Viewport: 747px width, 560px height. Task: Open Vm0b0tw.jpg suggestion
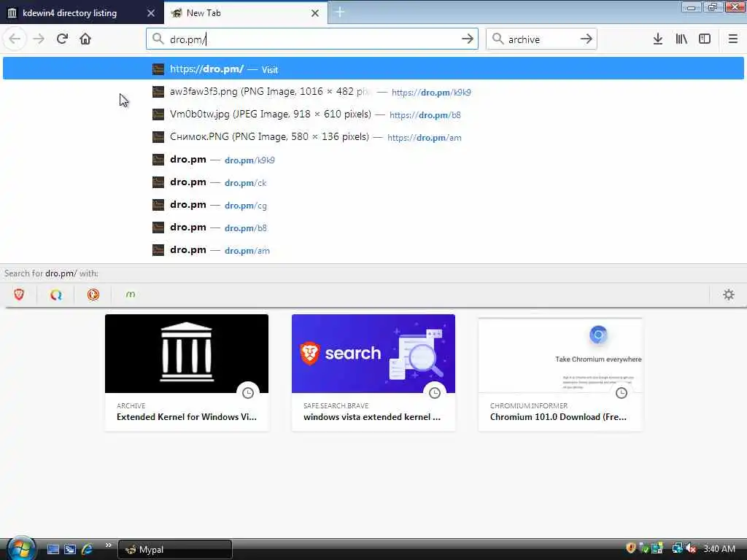[373, 114]
